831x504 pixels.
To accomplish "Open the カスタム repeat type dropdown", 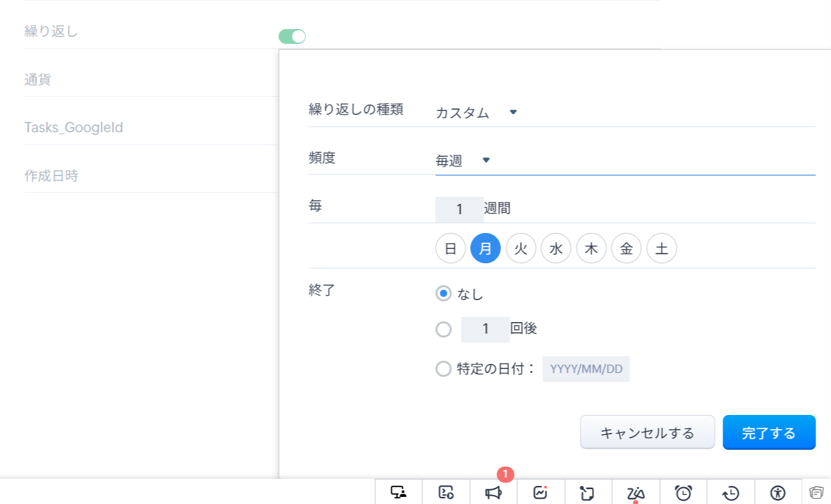I will click(x=477, y=113).
